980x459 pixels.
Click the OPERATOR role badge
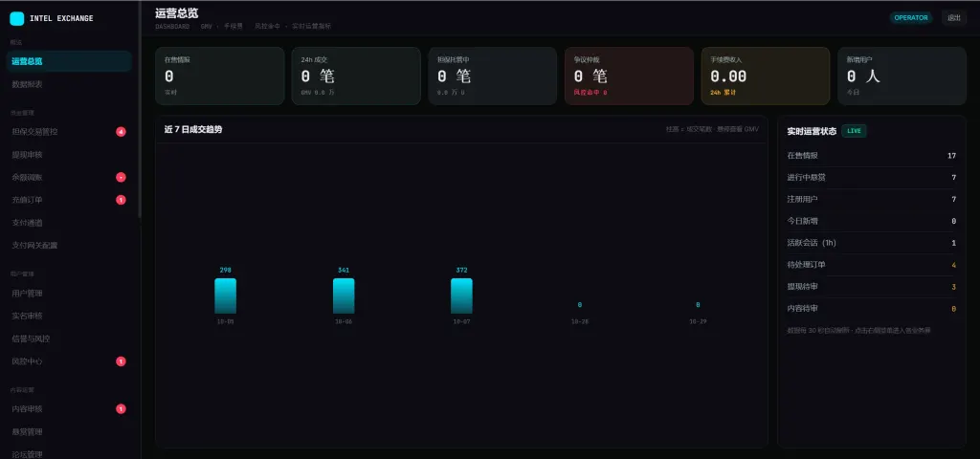(911, 17)
